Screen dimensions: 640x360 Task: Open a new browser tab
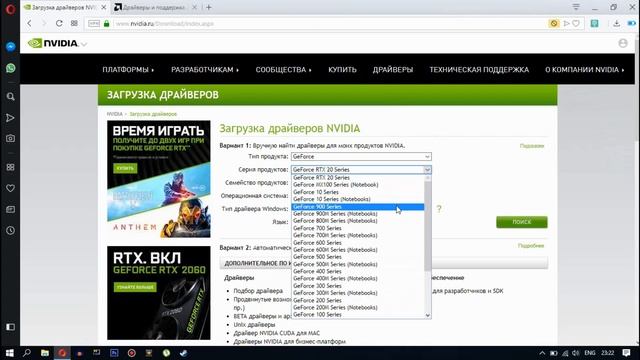[209, 7]
